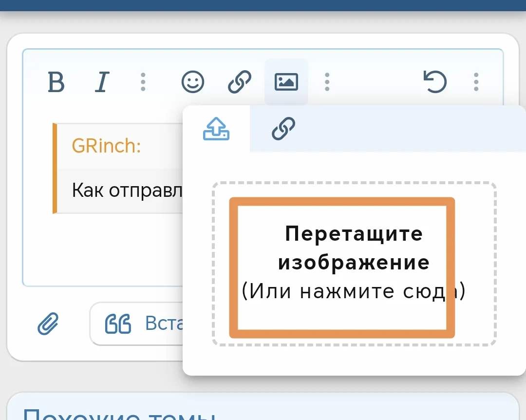Image resolution: width=526 pixels, height=420 pixels.
Task: Open the overflow menu next to Italic
Action: click(x=143, y=82)
